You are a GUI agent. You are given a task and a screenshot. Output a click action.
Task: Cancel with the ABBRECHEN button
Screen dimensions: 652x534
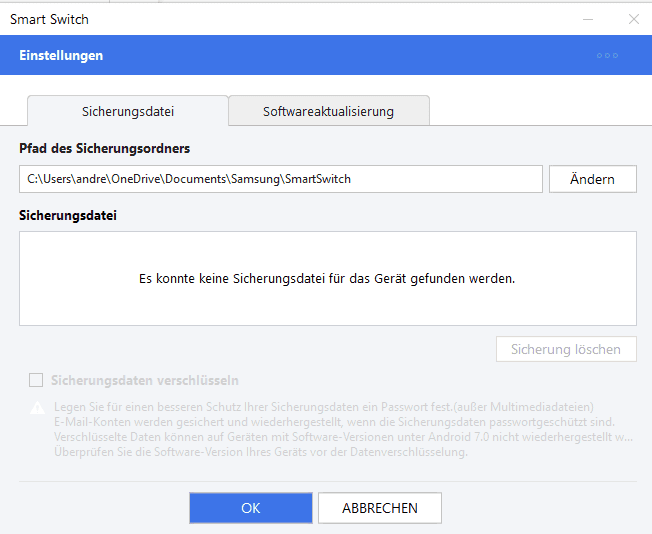(380, 508)
